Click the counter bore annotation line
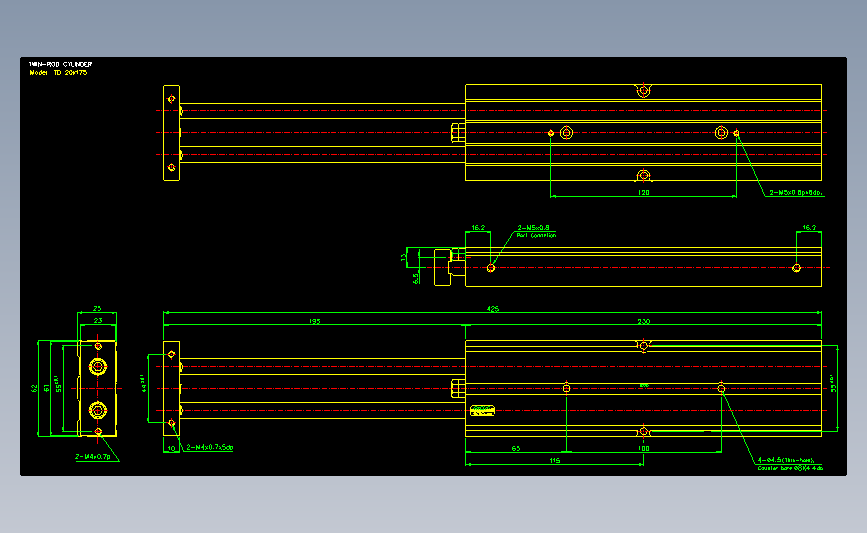The width and height of the screenshot is (867, 533). [790, 468]
